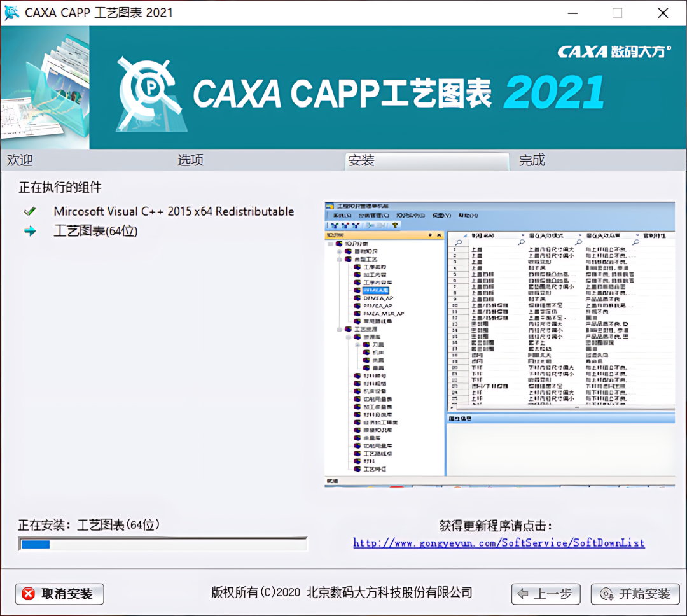Select the 选项 step tab

click(190, 160)
